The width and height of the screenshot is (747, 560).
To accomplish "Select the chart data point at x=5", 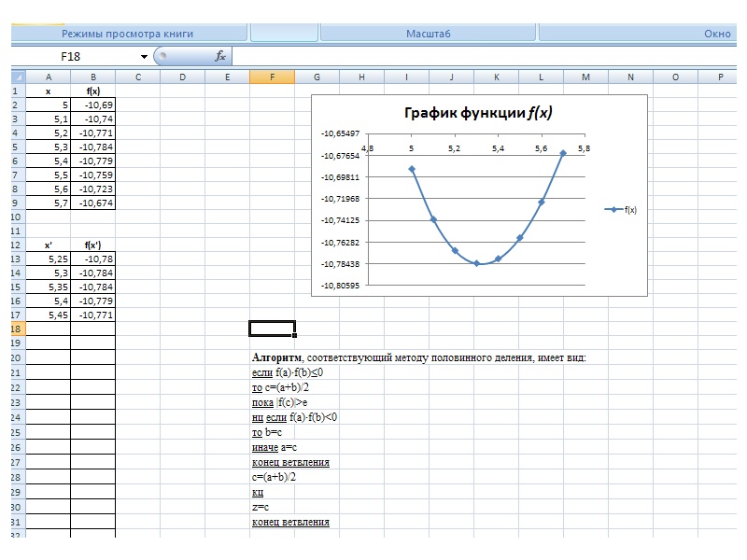I will pyautogui.click(x=412, y=169).
